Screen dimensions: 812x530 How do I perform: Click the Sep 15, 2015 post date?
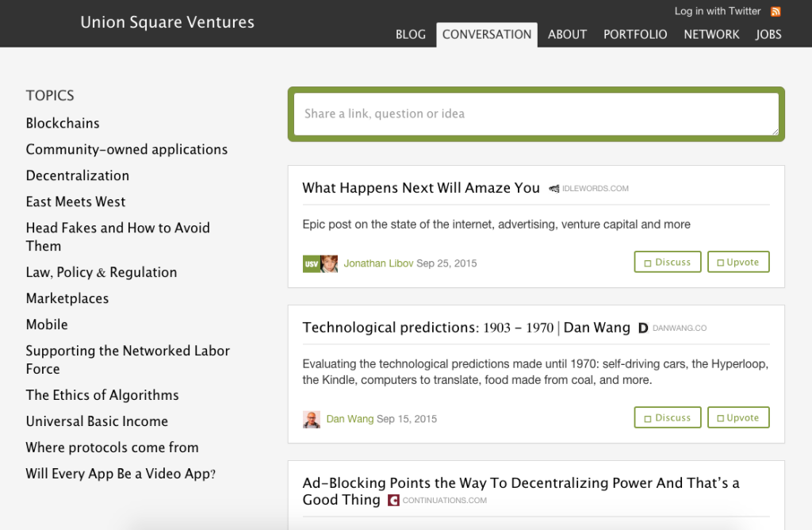[x=407, y=419]
